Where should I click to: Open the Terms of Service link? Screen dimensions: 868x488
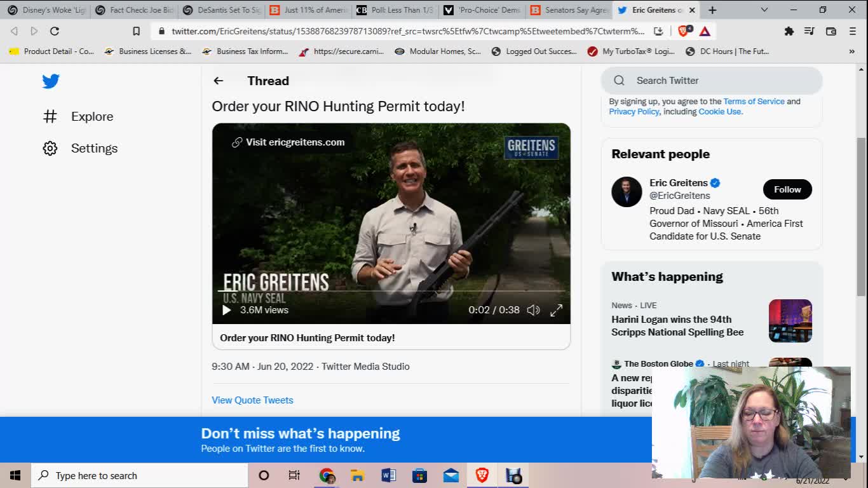[x=754, y=101]
